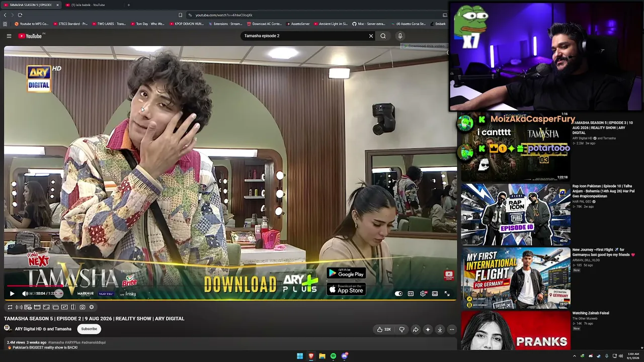Toggle the autoplay switch in the player
This screenshot has width=644, height=362.
pyautogui.click(x=398, y=294)
